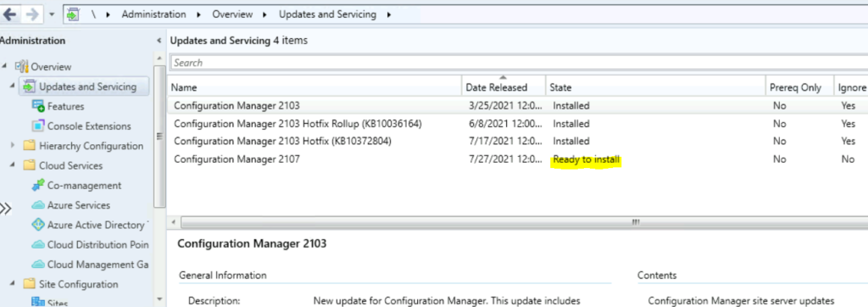Click the Cloud Management Gateway icon
Screen dimensions: 868x307
click(38, 265)
